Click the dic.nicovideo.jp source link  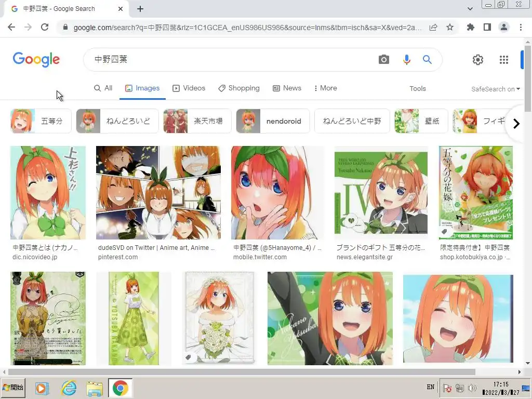coord(35,257)
